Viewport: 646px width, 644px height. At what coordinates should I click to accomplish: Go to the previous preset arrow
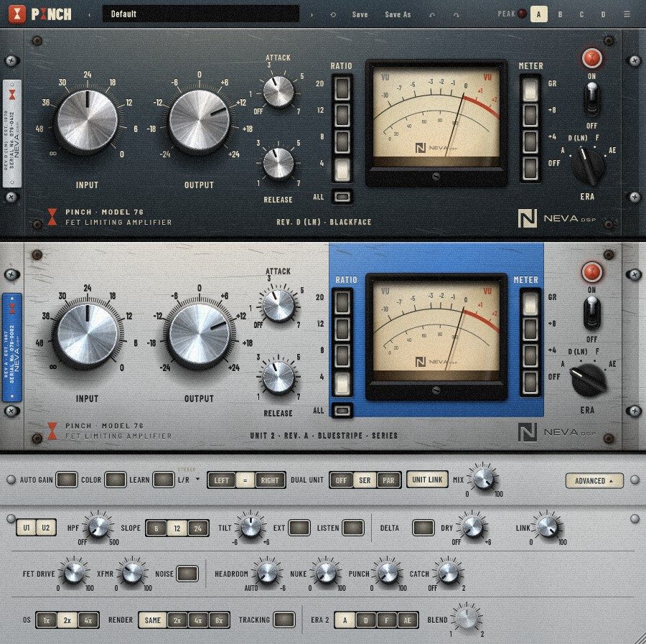click(90, 15)
